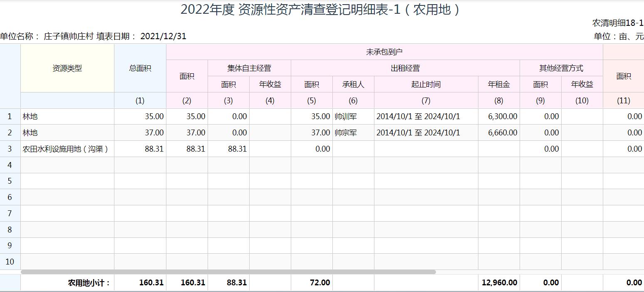644x292 pixels.
Task: Click the 总面积 column header
Action: tap(140, 68)
